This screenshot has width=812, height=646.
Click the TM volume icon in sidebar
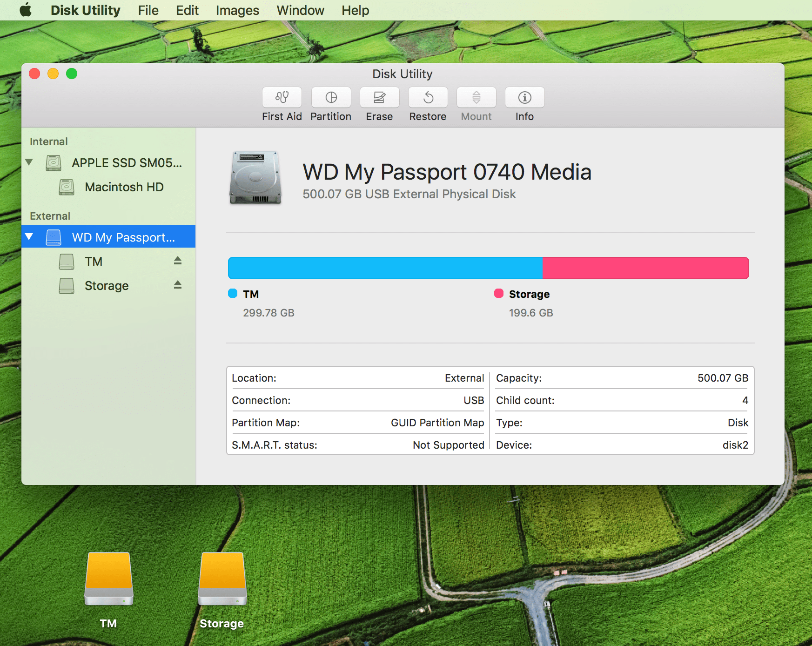pos(67,262)
